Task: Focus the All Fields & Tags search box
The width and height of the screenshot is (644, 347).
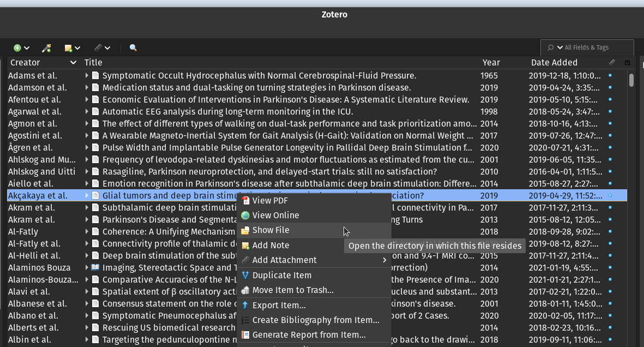Action: 587,47
